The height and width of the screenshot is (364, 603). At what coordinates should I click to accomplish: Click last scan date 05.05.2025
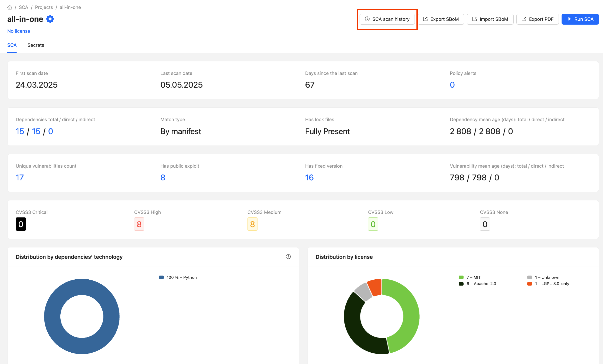(x=181, y=85)
